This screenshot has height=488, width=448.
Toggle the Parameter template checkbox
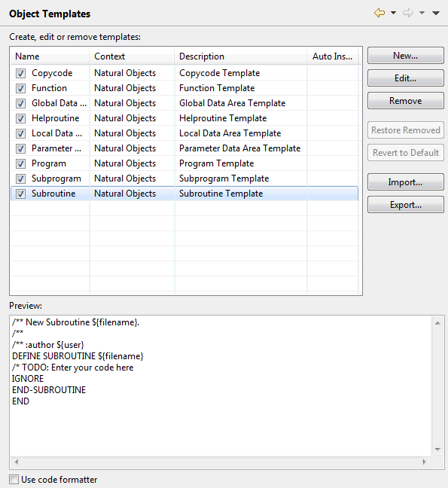20,148
